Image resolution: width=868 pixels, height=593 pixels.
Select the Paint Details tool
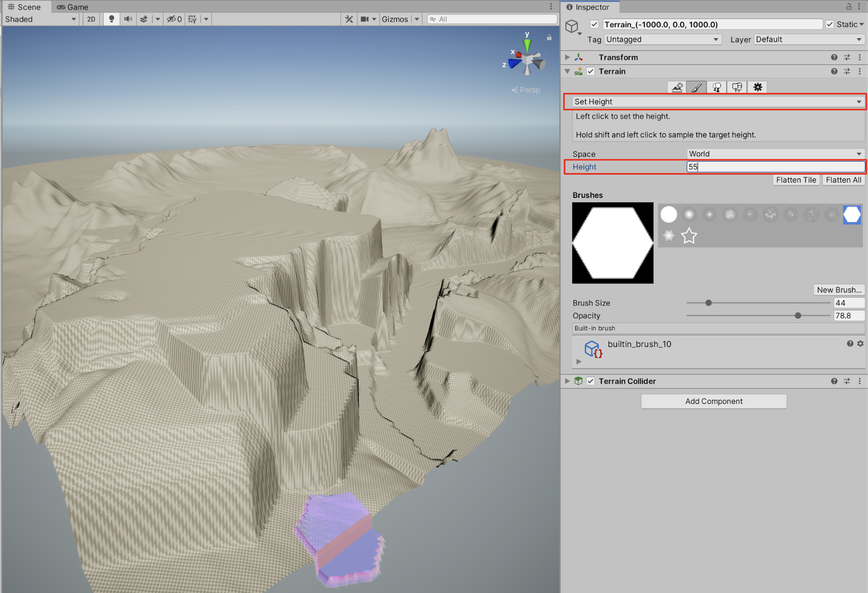click(737, 87)
